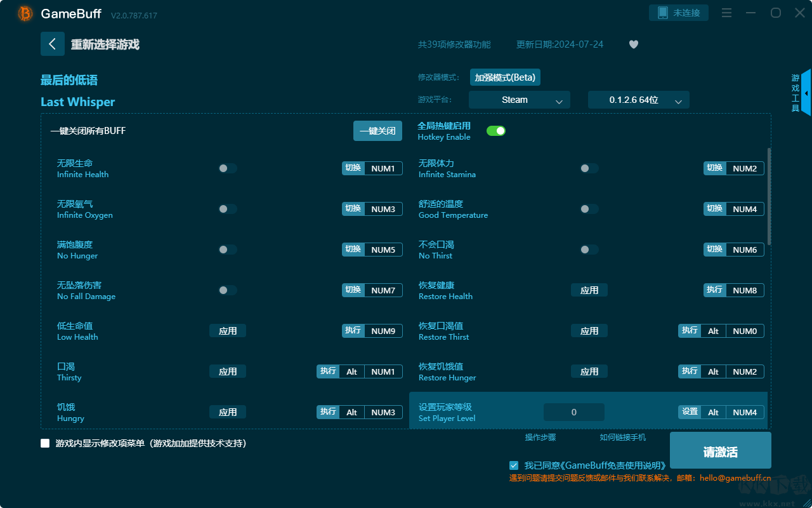Open the Steam platform dropdown
Image resolution: width=812 pixels, height=508 pixels.
point(519,100)
